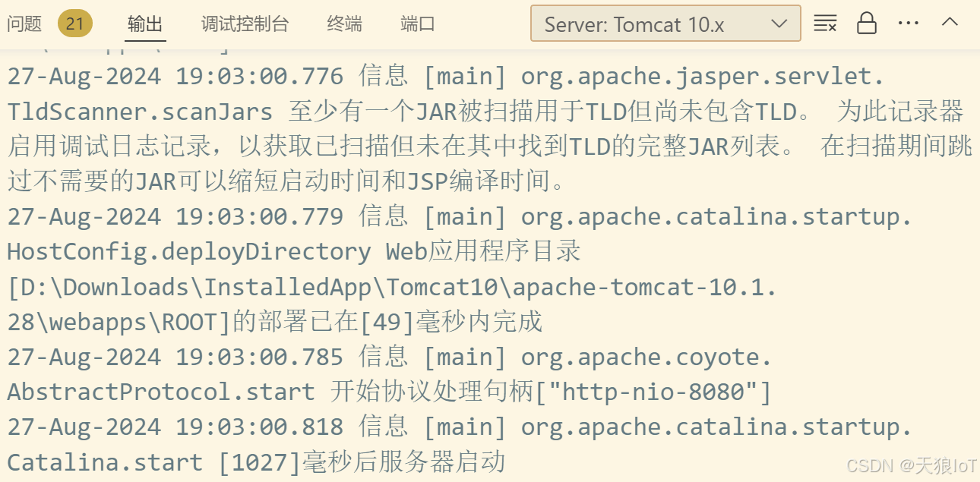Open the 调试控制台 tab

click(245, 24)
